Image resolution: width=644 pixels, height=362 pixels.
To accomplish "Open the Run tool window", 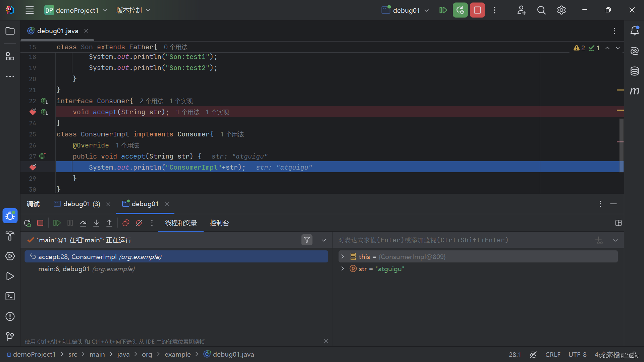I will click(x=10, y=276).
